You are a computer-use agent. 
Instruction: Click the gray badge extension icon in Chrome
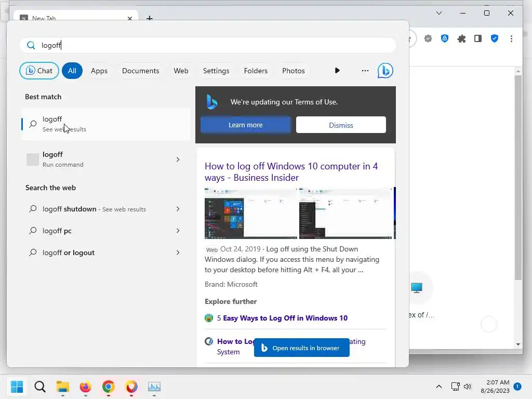tap(428, 38)
